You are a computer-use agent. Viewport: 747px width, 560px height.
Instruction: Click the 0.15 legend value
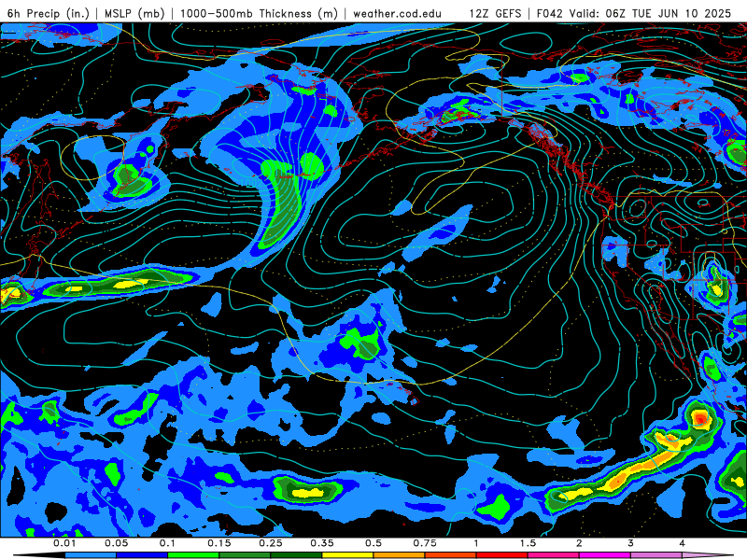tap(219, 543)
